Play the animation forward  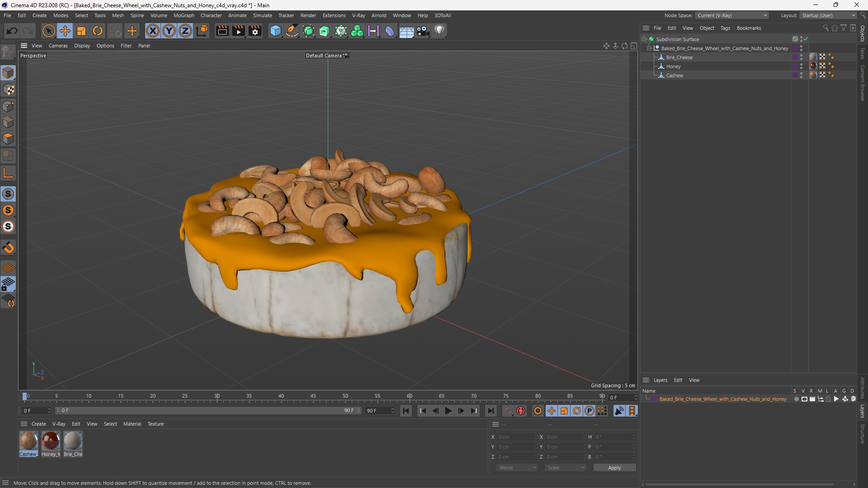448,411
